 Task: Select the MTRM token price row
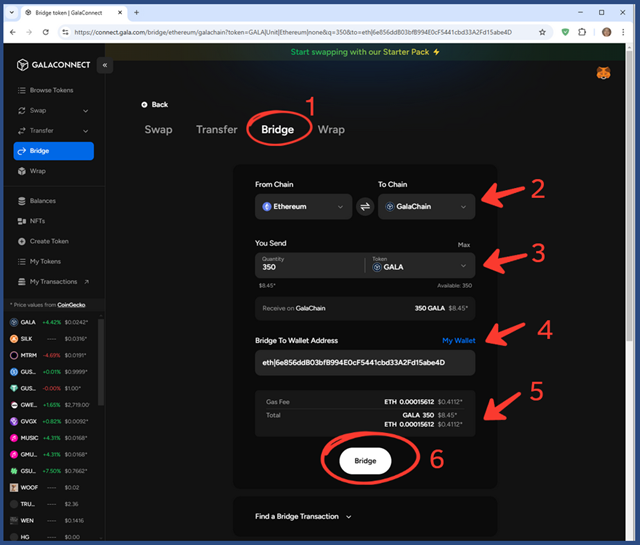49,356
